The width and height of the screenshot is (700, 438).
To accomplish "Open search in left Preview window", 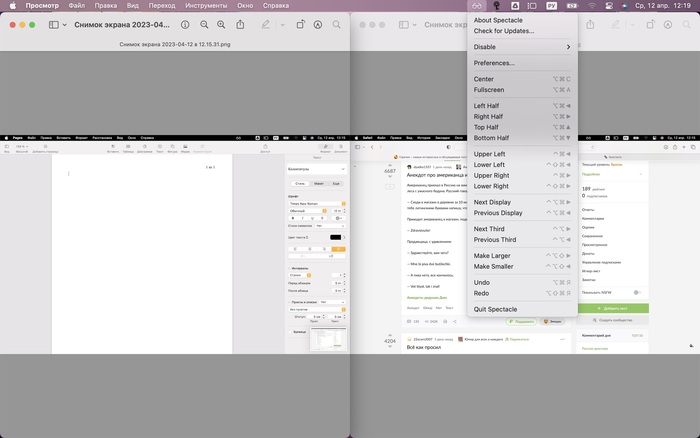I will 337,25.
